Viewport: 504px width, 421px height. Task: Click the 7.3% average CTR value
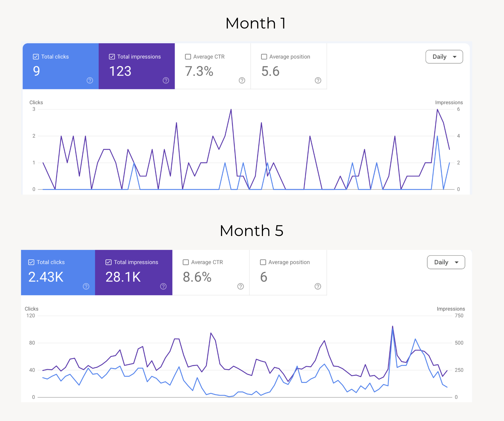click(x=199, y=71)
